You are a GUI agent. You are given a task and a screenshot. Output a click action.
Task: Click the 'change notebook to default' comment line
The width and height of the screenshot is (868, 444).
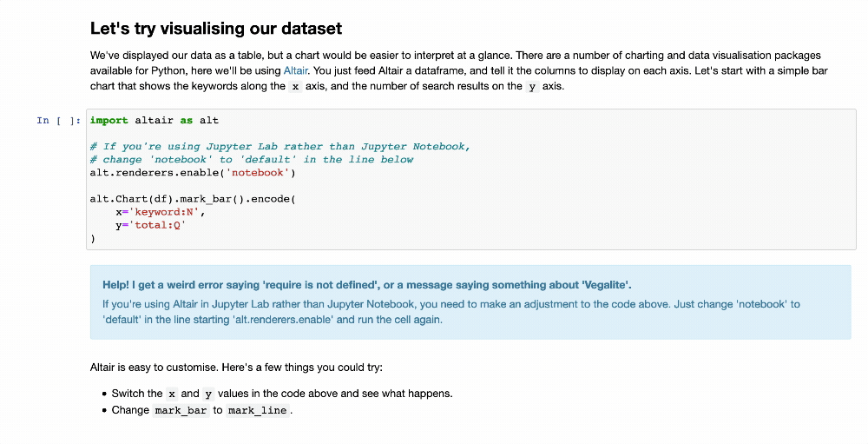252,160
